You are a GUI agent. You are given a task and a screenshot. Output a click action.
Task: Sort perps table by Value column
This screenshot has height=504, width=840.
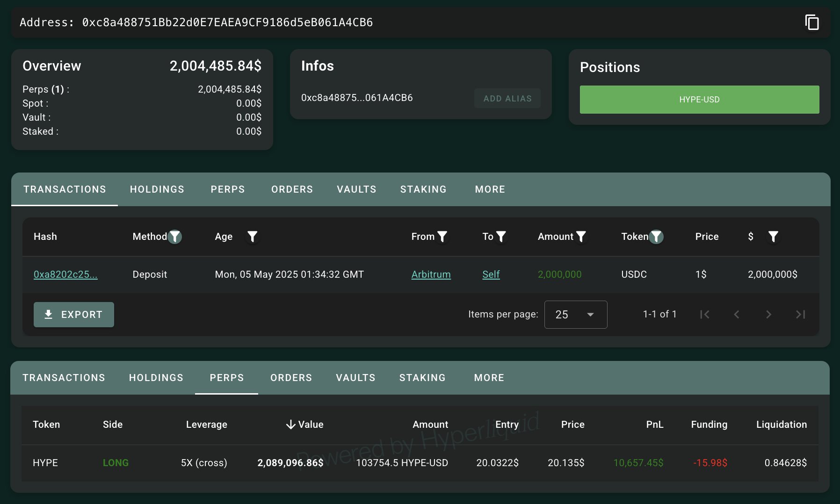(x=304, y=425)
